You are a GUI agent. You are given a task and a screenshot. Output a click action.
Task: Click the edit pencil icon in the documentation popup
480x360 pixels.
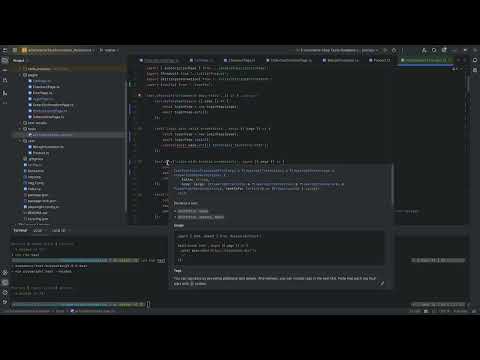click(382, 284)
